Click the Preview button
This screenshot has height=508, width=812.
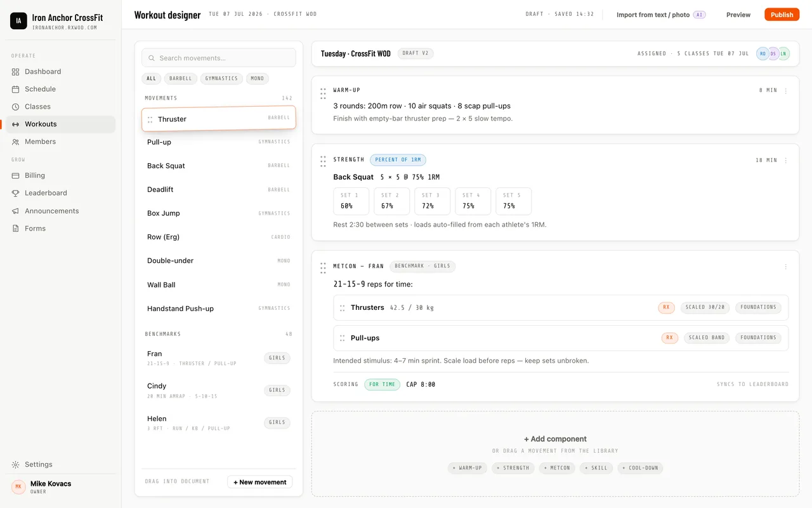[738, 15]
